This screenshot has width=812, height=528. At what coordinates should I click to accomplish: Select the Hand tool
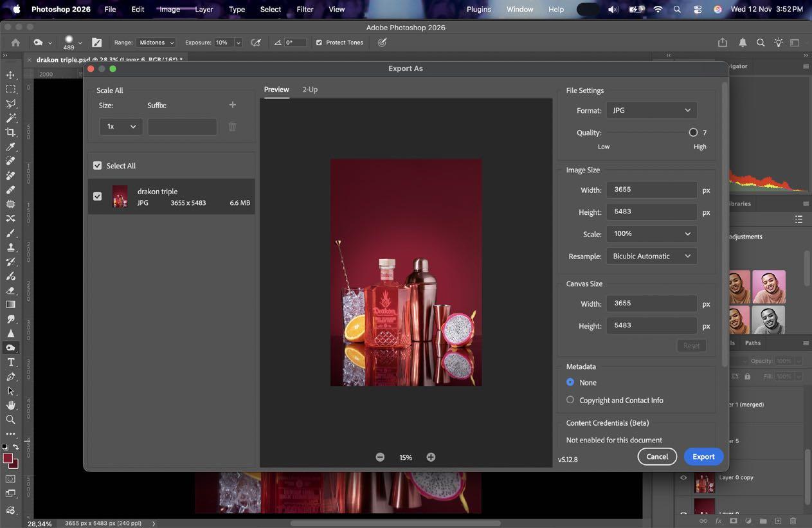coord(10,405)
